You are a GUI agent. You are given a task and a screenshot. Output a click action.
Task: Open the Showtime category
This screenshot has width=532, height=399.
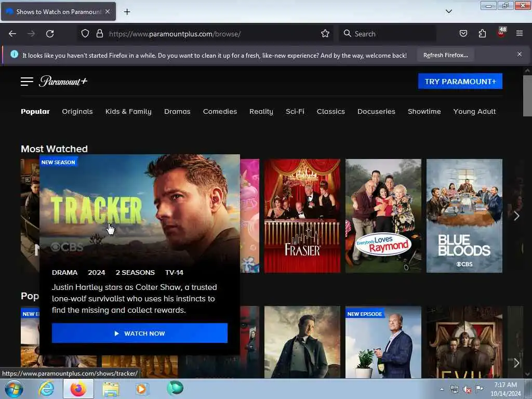coord(424,111)
